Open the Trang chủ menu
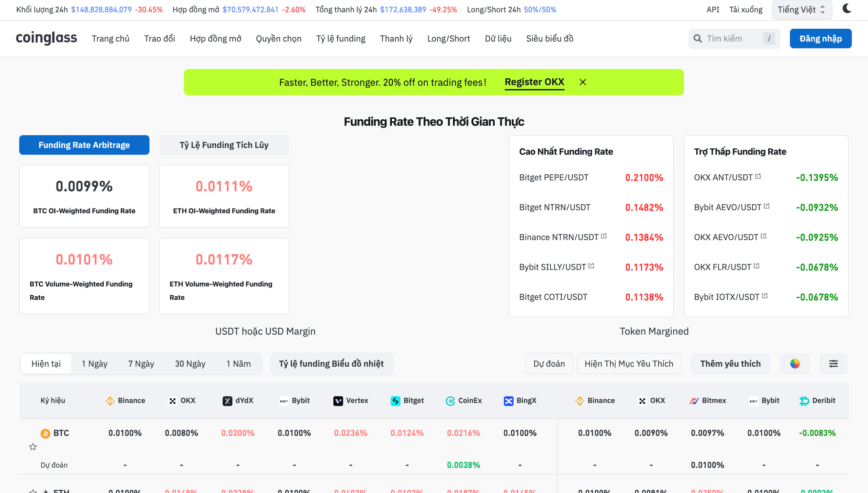868x493 pixels. tap(111, 39)
